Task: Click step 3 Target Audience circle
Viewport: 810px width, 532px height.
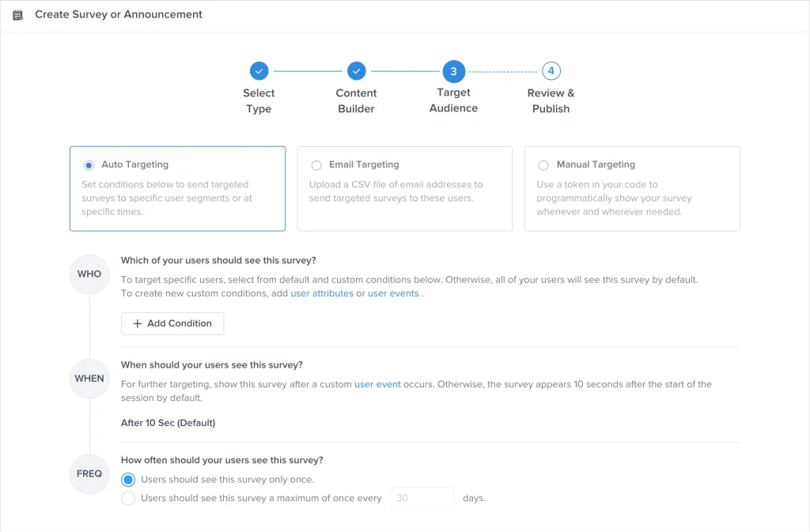Action: click(x=453, y=71)
